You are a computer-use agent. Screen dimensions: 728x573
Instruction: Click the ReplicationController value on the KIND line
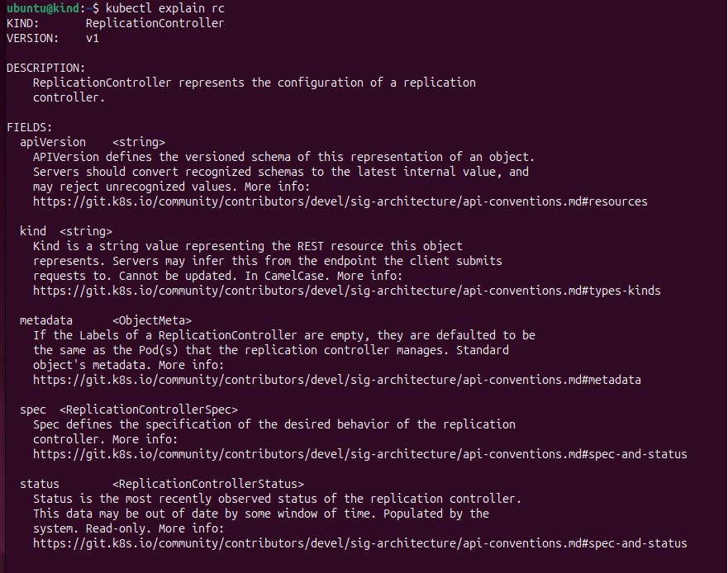[155, 23]
